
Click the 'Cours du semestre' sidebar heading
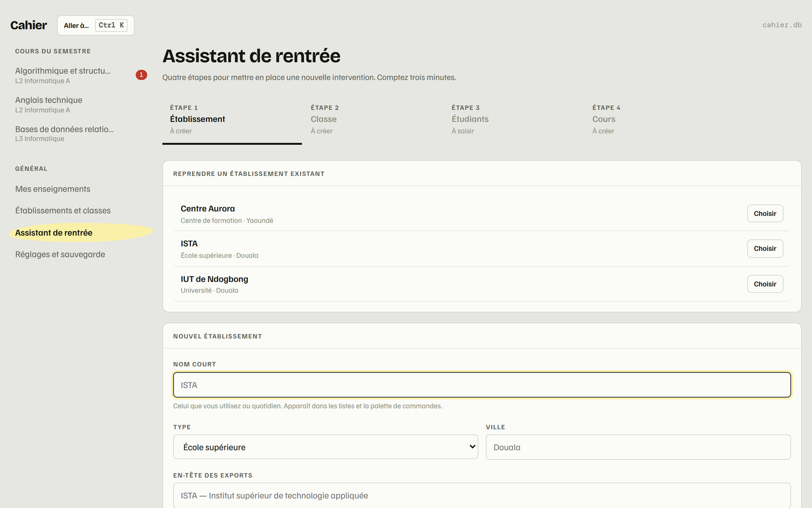(x=53, y=51)
